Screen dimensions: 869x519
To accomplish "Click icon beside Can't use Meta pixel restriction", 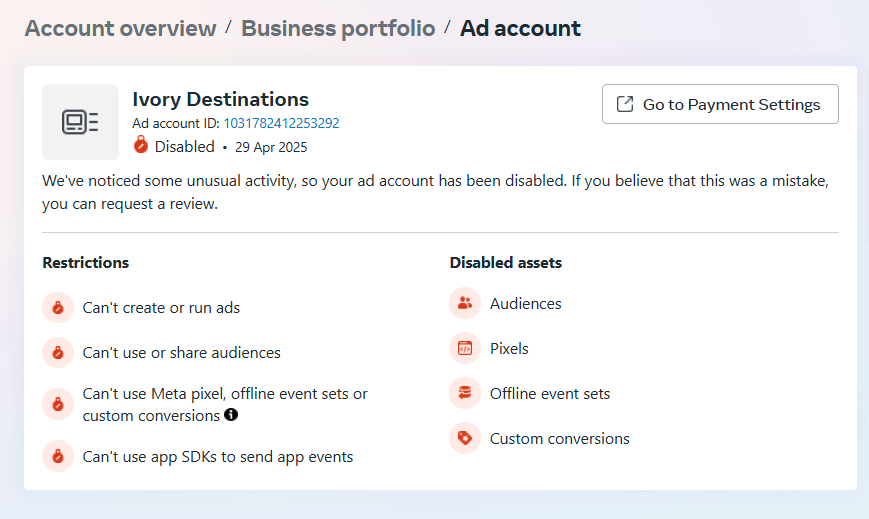I will coord(58,405).
